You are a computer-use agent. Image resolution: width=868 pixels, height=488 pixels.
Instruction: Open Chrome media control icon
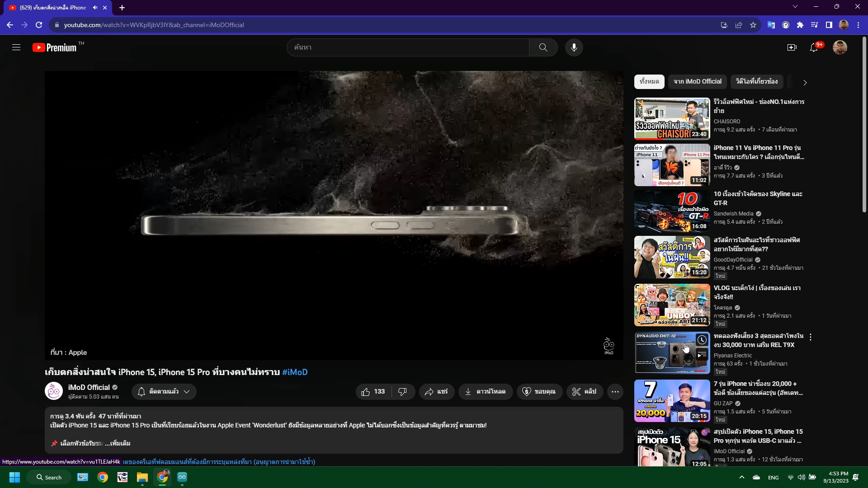tap(815, 25)
